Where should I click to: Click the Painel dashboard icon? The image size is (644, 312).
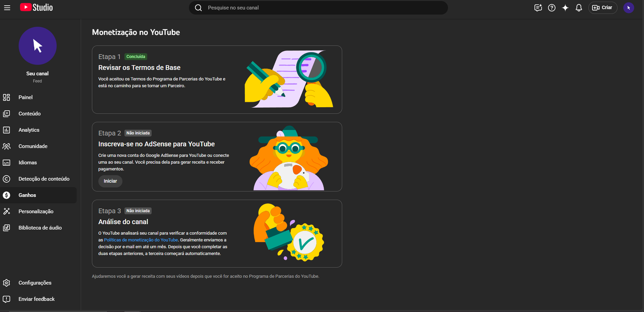6,97
